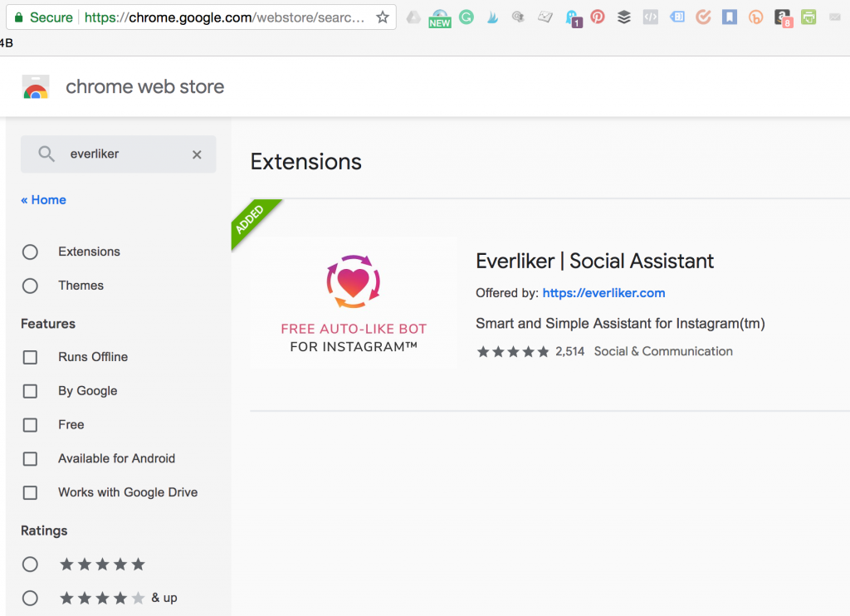Click the Pinterest extension icon
This screenshot has width=850, height=616.
point(598,17)
